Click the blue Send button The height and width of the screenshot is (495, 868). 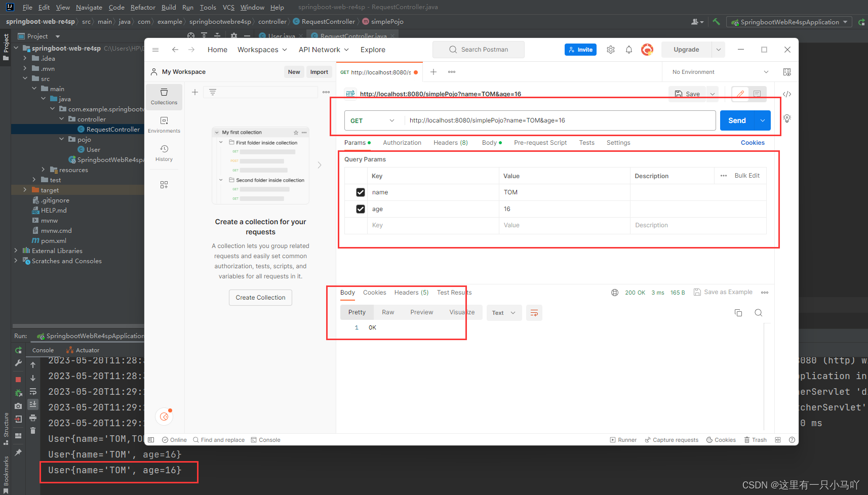737,120
